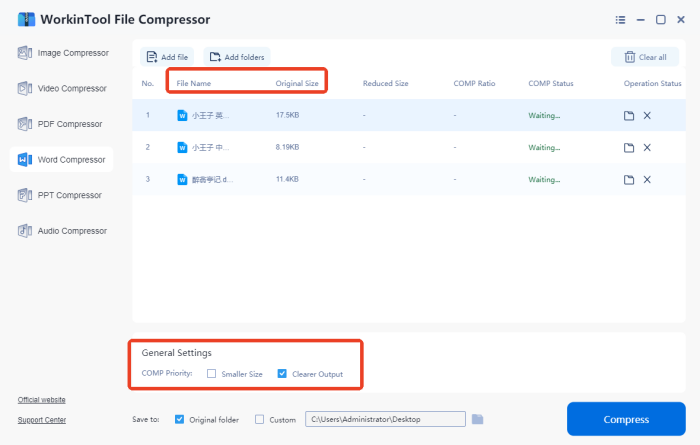
Task: Check the Custom save location box
Action: click(260, 419)
